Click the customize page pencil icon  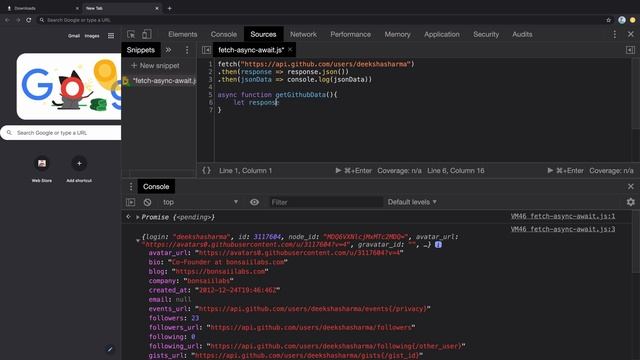109,349
